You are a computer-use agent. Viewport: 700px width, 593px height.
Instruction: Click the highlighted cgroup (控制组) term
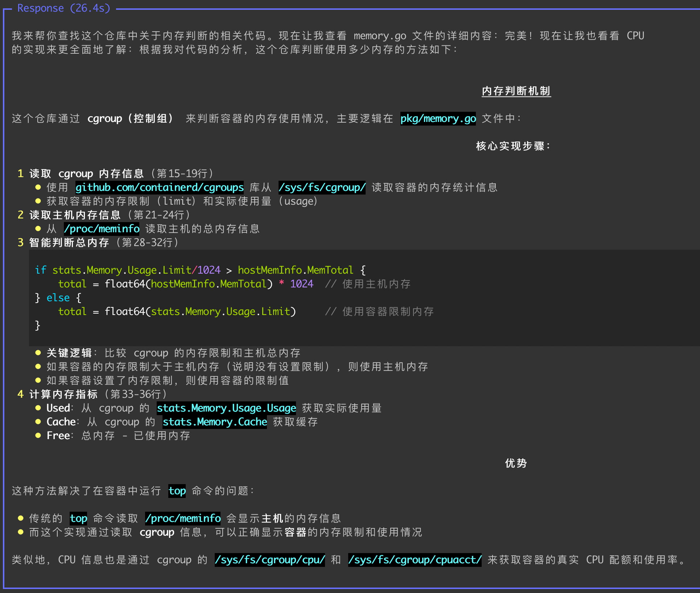tap(131, 118)
